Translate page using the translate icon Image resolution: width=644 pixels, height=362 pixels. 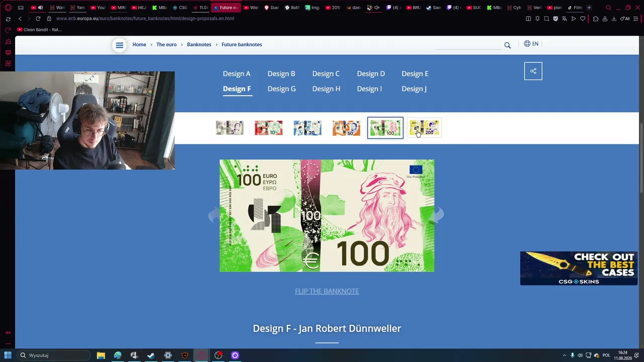click(x=565, y=19)
